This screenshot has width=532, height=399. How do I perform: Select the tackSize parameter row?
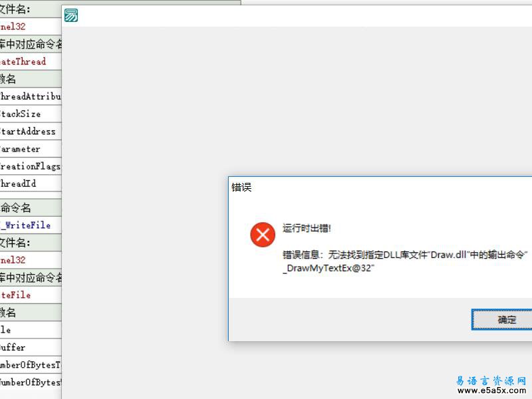coord(31,114)
